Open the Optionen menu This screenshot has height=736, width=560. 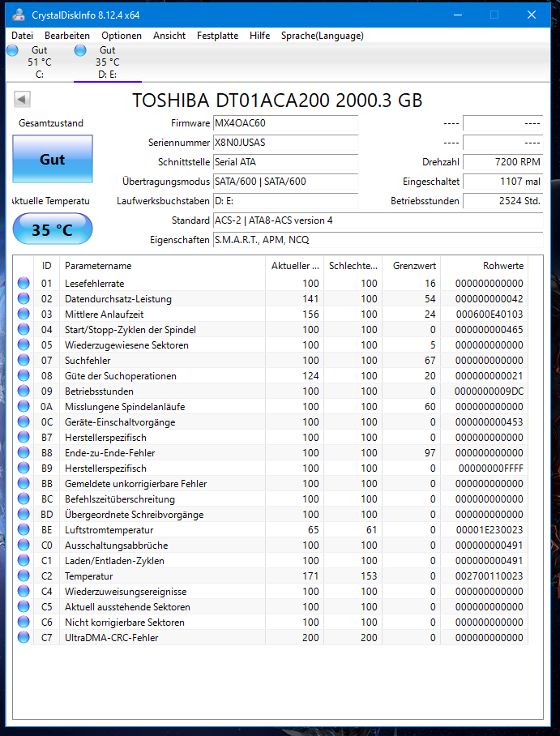coord(122,36)
